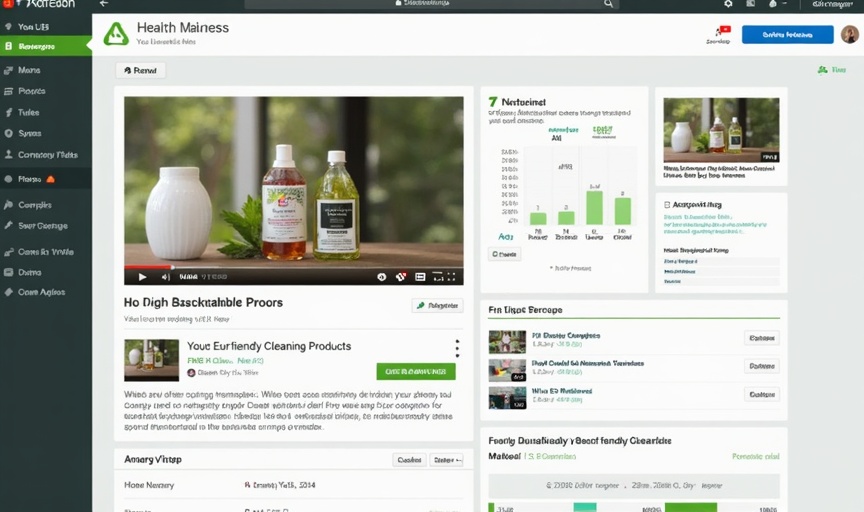Click the button on the first Fra Ligoc Eorcope row

click(x=762, y=338)
